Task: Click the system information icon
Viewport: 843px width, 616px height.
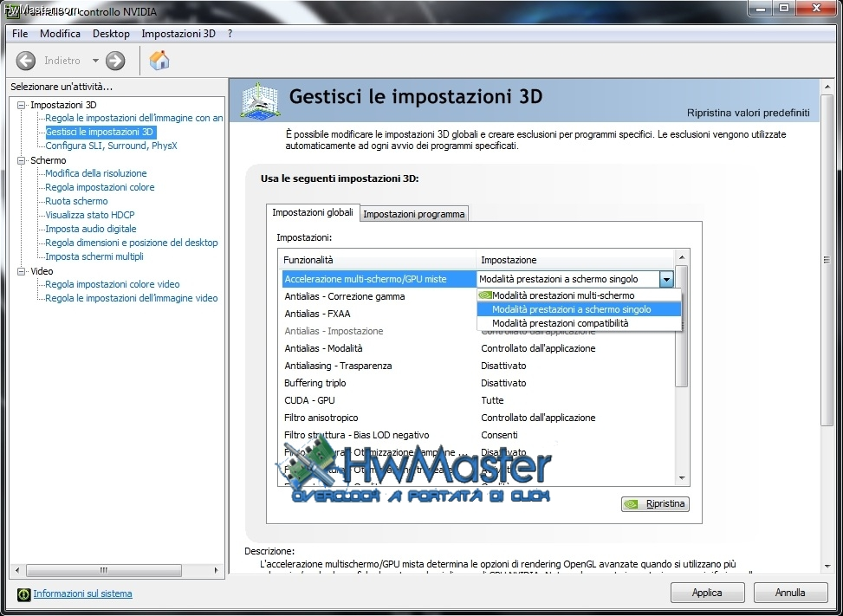Action: (x=23, y=594)
